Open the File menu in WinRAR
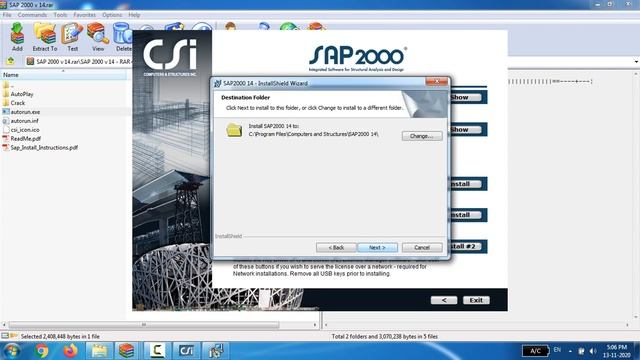 tap(7, 15)
